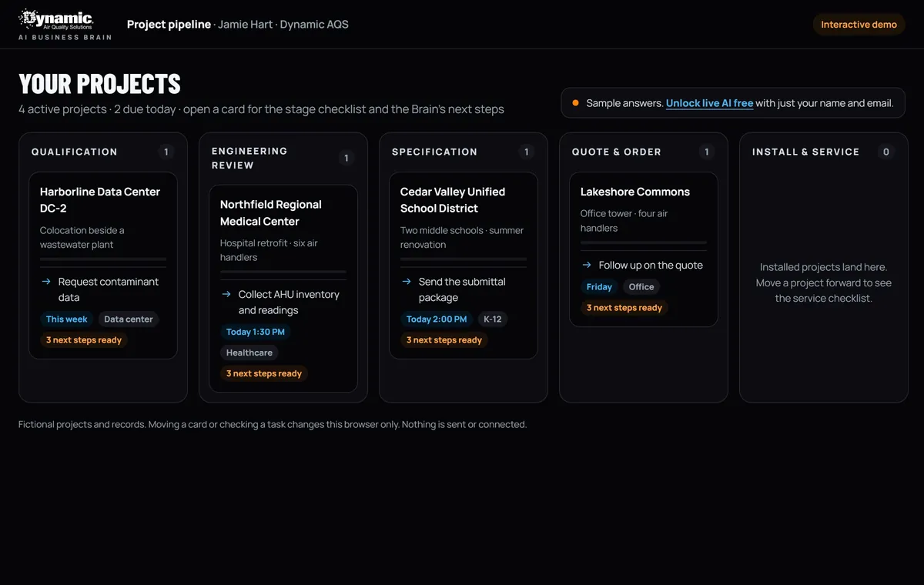This screenshot has width=924, height=585.
Task: Click the 'Friday' tag on Lakeshore Commons
Action: point(599,287)
